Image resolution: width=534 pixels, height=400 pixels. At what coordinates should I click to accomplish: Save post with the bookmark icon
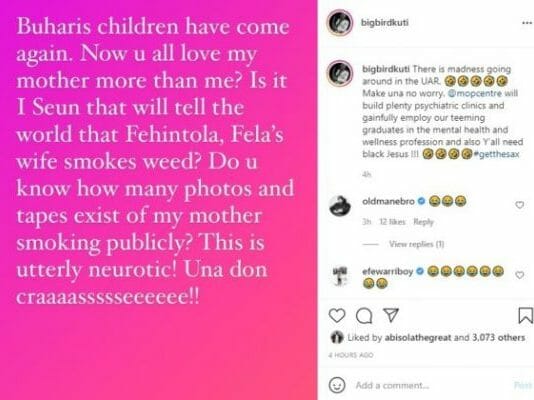point(525,315)
